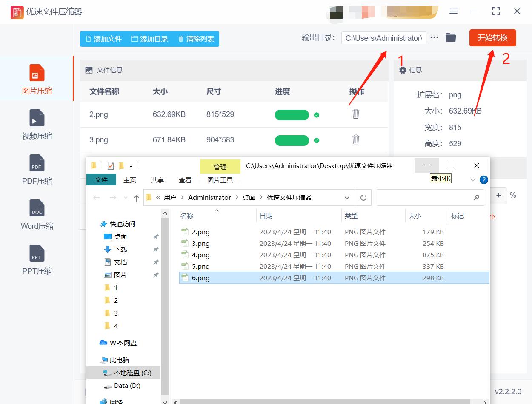Select the 图片压缩 tool in the sidebar
Viewport: 532px width, 404px height.
(x=37, y=79)
